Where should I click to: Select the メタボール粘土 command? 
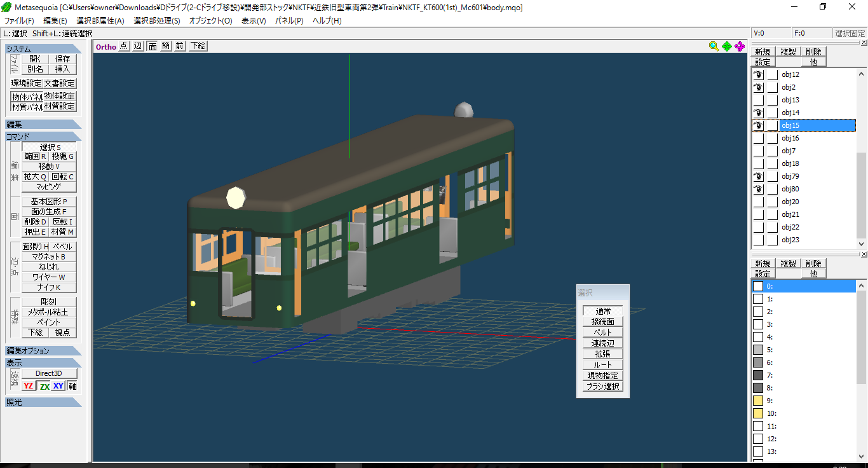coord(50,312)
